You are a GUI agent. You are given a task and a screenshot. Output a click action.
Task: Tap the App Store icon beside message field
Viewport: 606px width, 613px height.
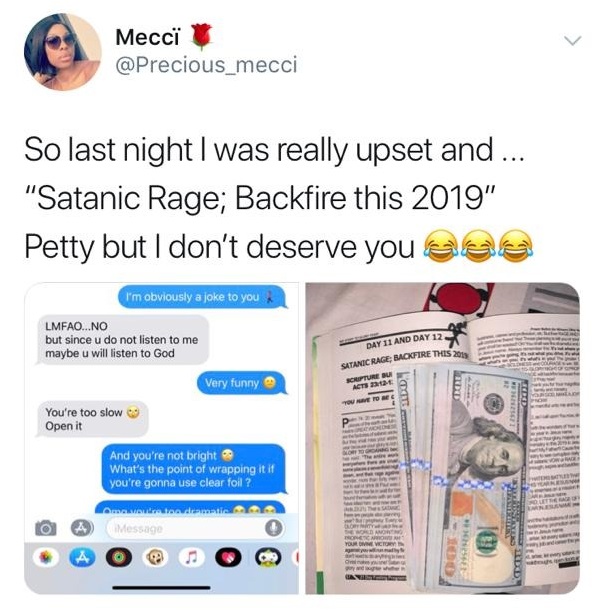point(82,528)
